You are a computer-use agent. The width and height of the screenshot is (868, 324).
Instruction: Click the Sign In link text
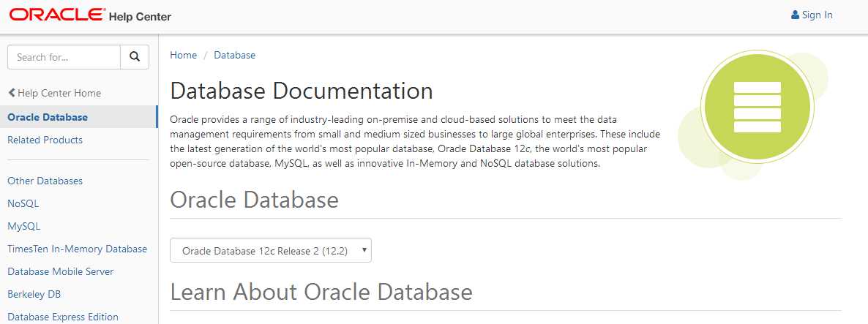[818, 15]
